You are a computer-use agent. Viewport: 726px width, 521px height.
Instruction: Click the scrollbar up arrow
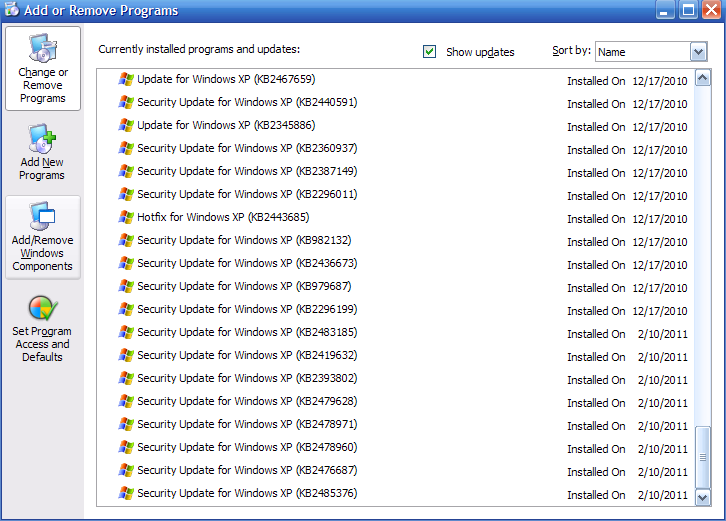click(x=702, y=78)
